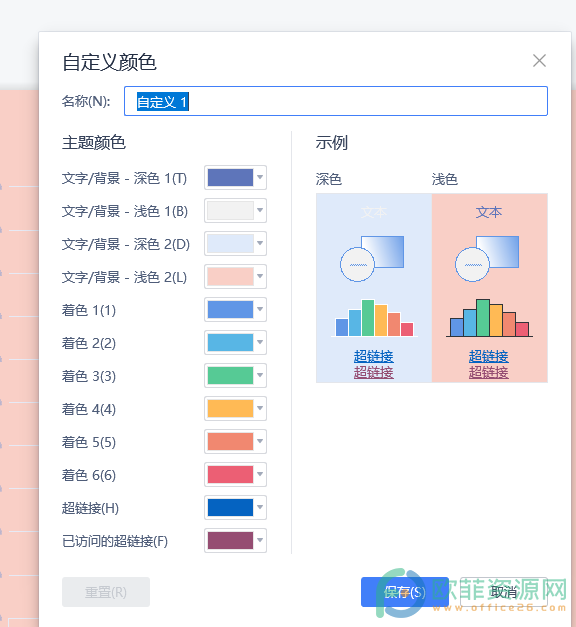
Task: Open dropdown arrow for 文字/背景 - 深色 1(T)
Action: [260, 177]
